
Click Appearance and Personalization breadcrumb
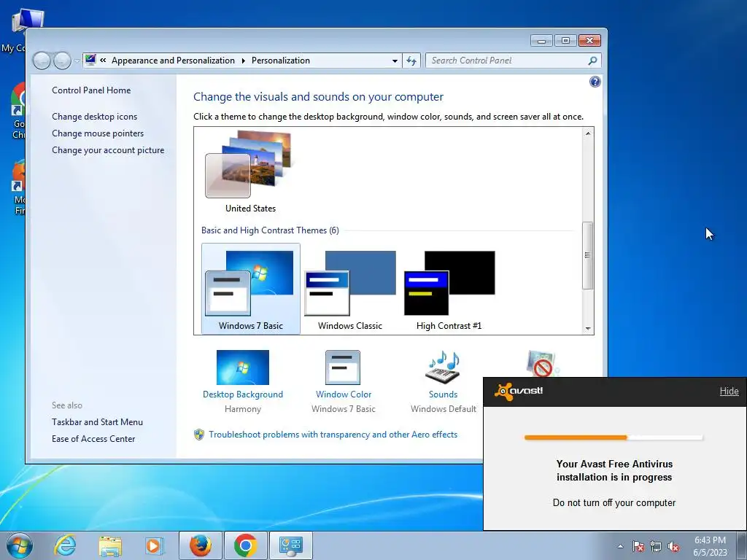[x=173, y=61]
